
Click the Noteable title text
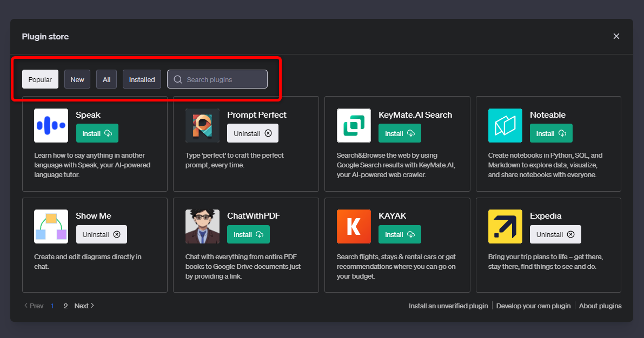pyautogui.click(x=548, y=115)
